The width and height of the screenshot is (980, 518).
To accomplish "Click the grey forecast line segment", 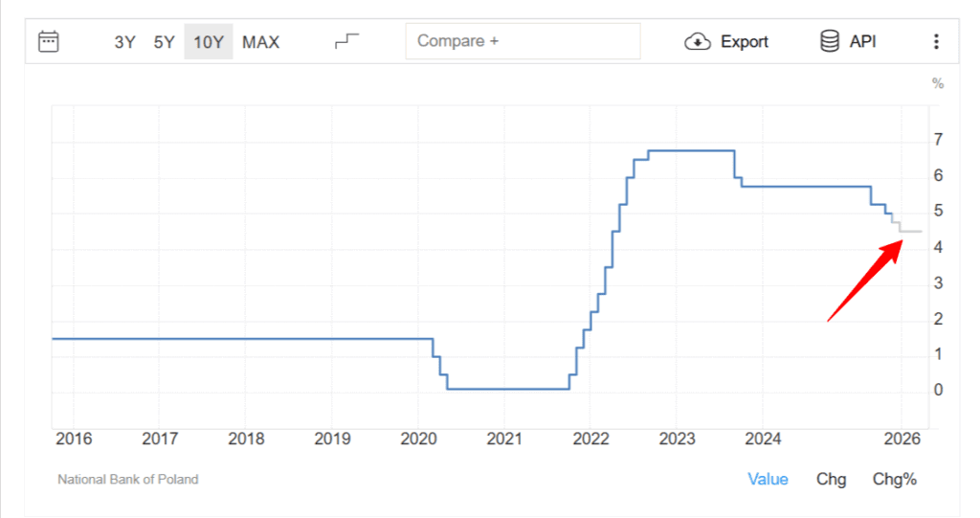I will [911, 231].
